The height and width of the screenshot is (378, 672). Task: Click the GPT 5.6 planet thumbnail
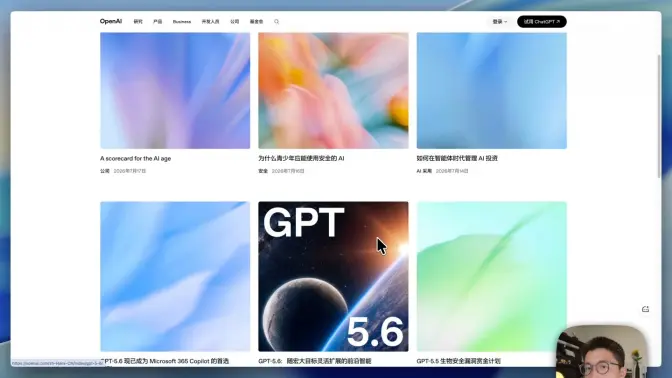tap(333, 276)
